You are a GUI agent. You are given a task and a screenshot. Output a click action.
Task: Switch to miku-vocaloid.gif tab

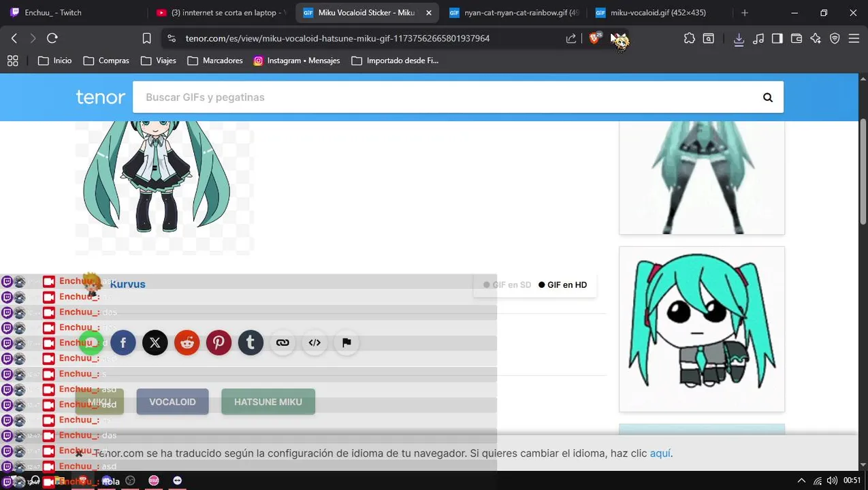(658, 13)
